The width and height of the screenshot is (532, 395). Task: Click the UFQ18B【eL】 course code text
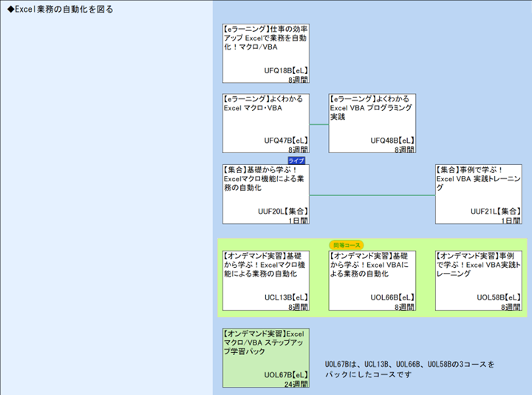coord(286,71)
